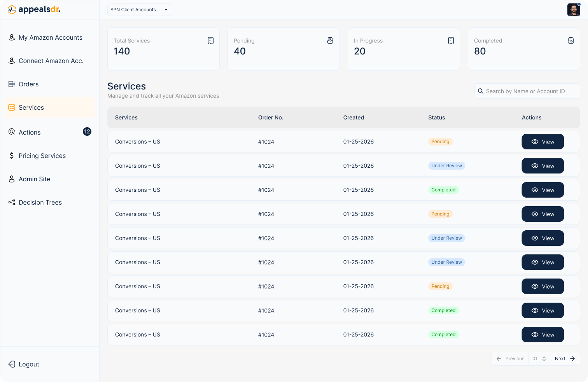Select the Decision Trees branch icon
Viewport: 588px width, 382px height.
(11, 202)
